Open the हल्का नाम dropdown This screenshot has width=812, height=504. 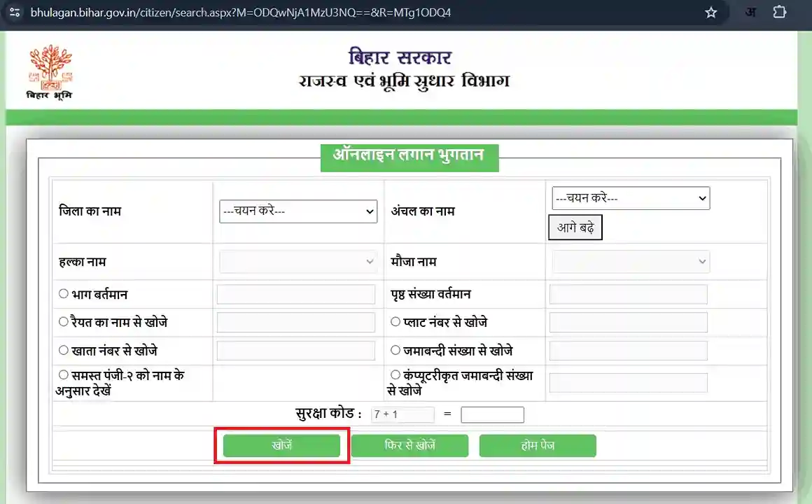point(298,262)
